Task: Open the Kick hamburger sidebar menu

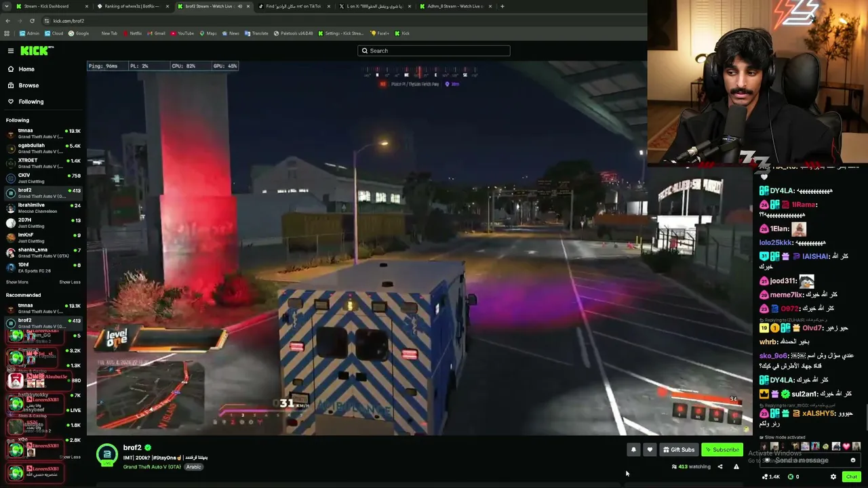Action: click(x=11, y=51)
